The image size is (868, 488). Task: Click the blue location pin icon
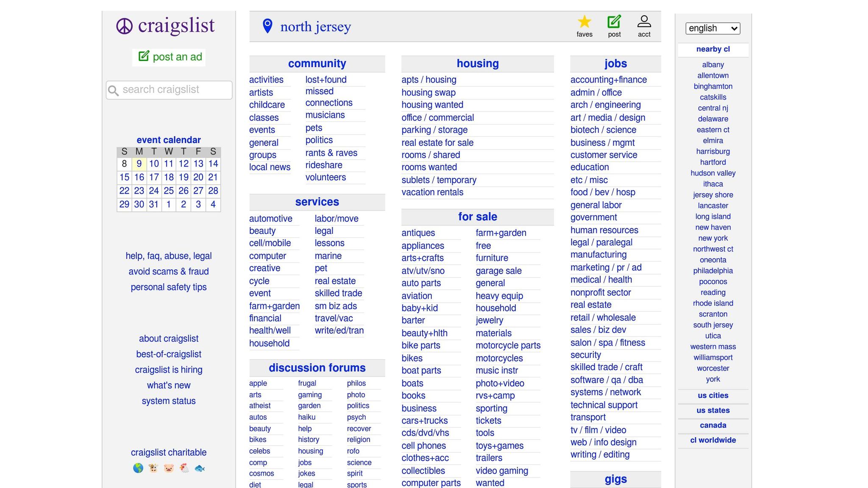[267, 26]
